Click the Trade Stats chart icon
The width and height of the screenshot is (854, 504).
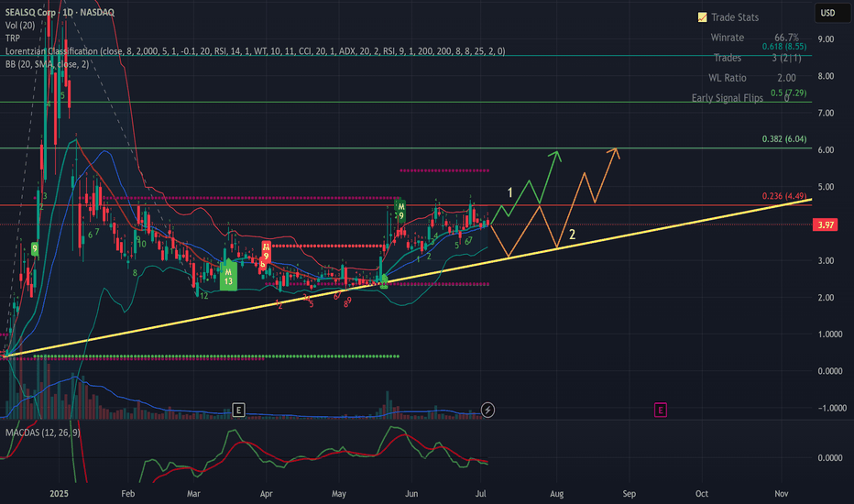click(703, 17)
